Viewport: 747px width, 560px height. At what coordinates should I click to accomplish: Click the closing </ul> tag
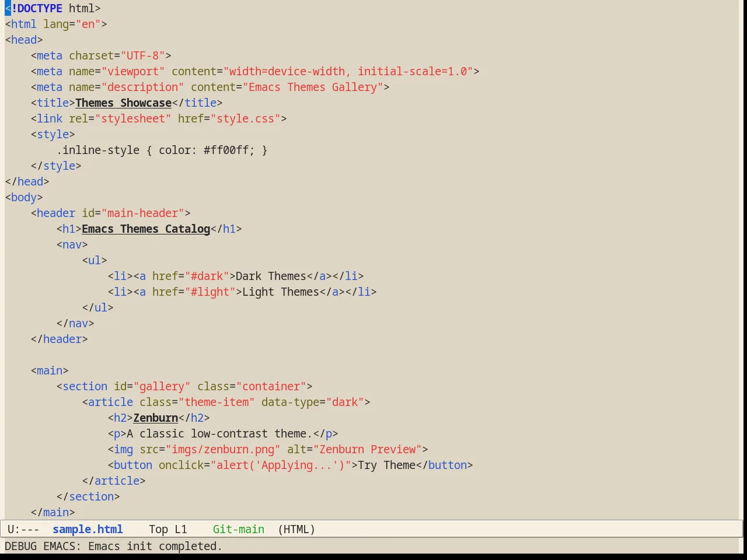(x=97, y=307)
